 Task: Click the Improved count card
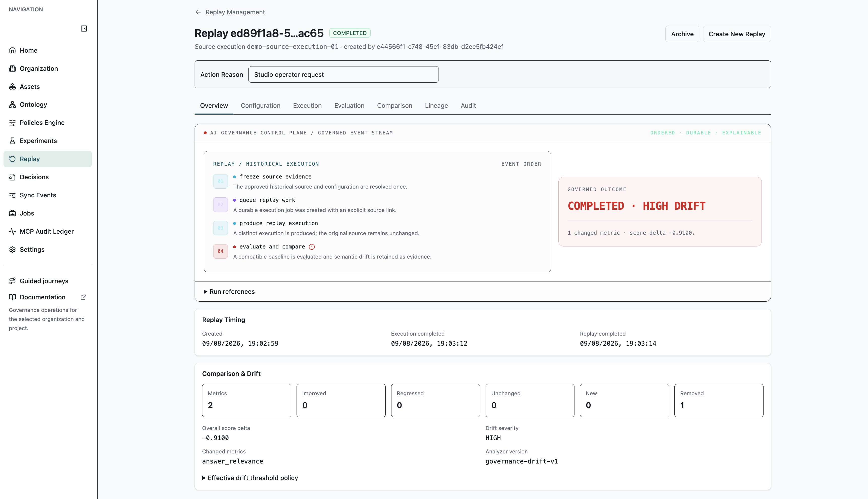(341, 401)
